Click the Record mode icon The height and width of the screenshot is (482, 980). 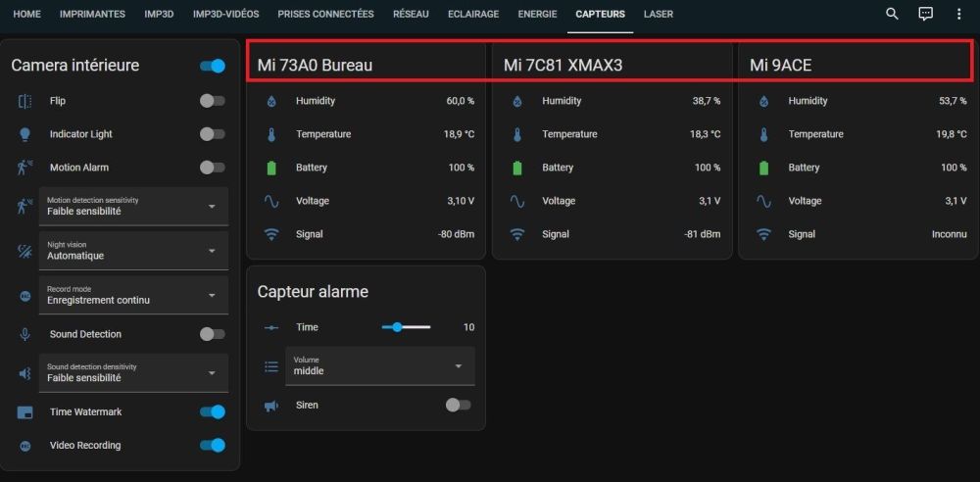tap(25, 295)
